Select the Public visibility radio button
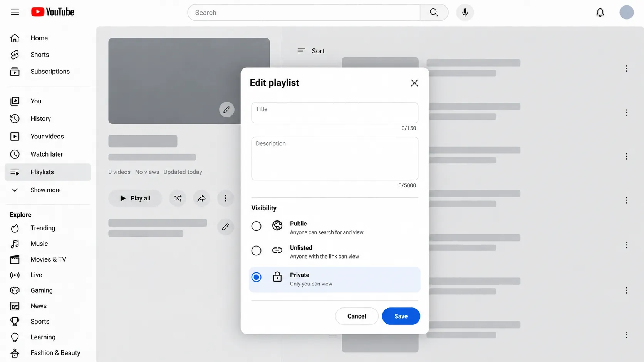This screenshot has width=644, height=362. [256, 226]
